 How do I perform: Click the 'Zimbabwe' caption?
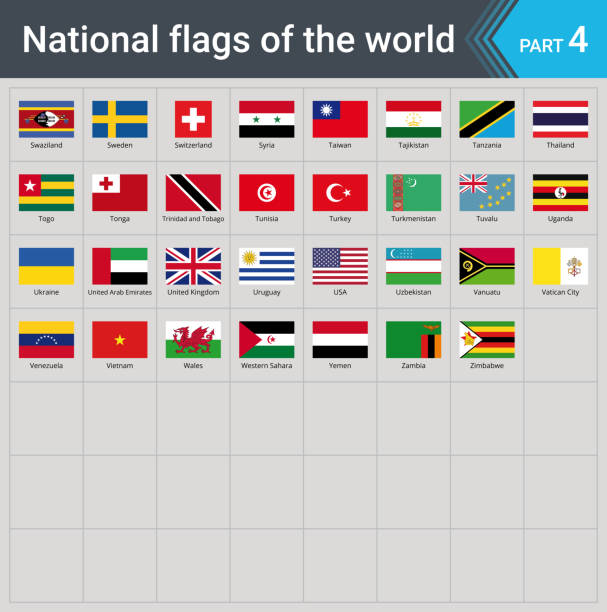click(x=487, y=365)
